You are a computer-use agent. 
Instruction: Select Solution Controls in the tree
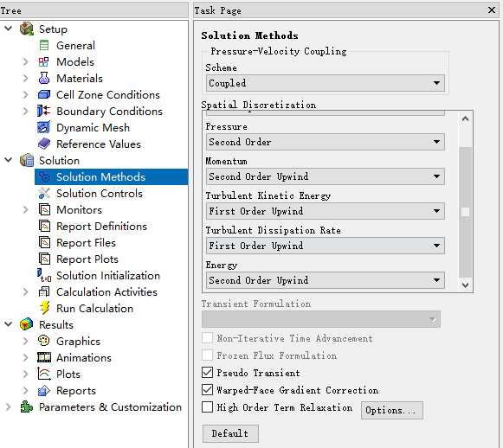pyautogui.click(x=99, y=194)
